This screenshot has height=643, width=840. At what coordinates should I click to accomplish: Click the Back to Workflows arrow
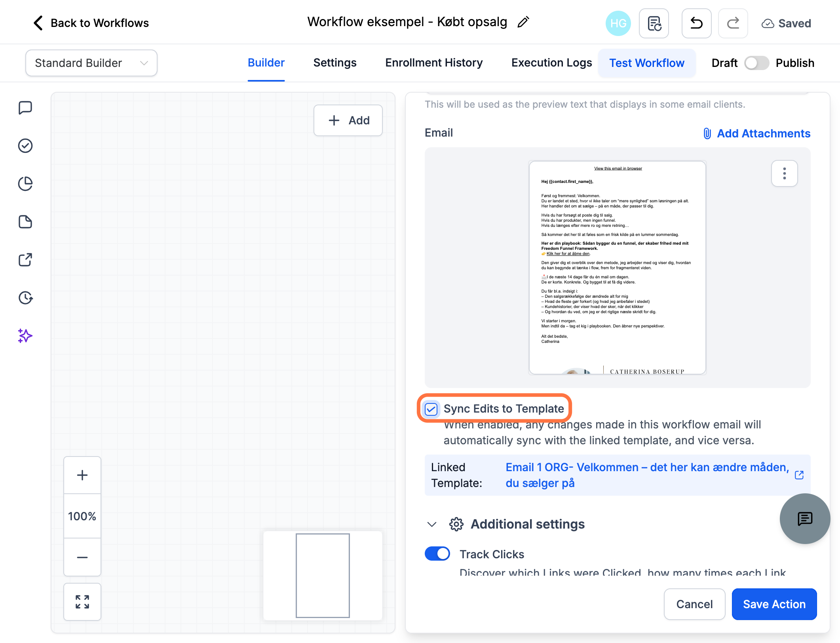tap(38, 23)
